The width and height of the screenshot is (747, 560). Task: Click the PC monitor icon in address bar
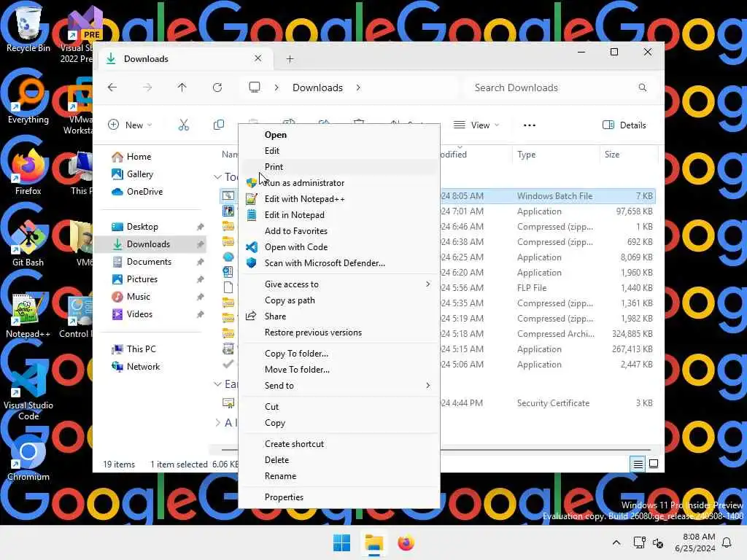coord(255,87)
